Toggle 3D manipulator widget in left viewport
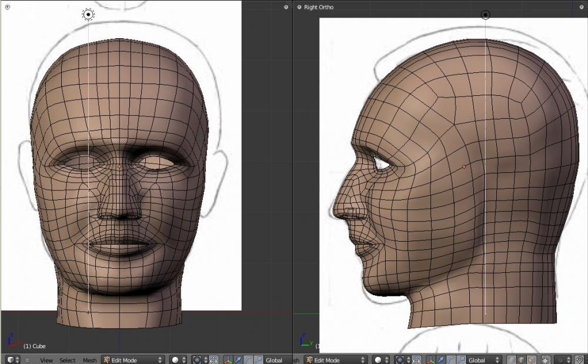This screenshot has height=364, width=588. pos(228,360)
